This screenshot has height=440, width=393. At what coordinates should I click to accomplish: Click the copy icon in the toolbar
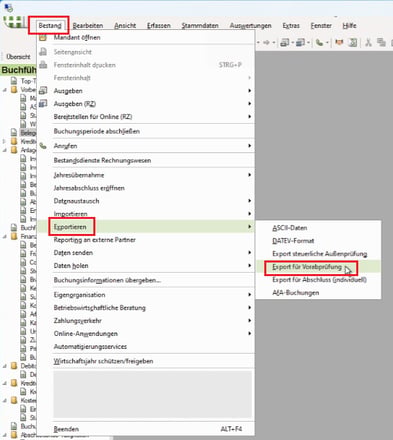(381, 43)
